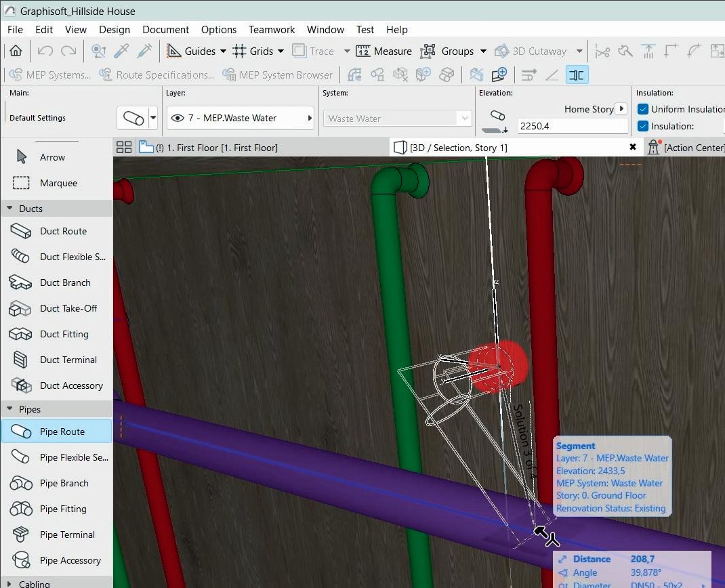This screenshot has width=725, height=588.
Task: Click the Measure tool in toolbar
Action: coord(384,51)
